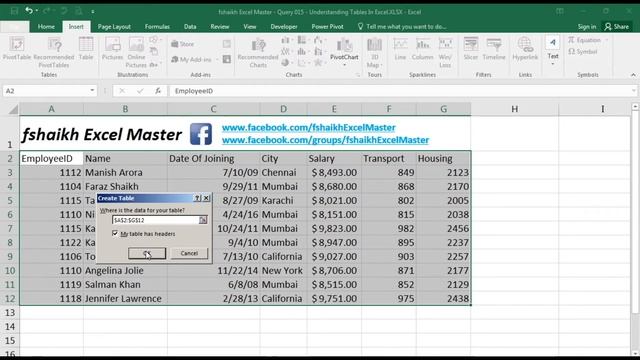The width and height of the screenshot is (640, 360).
Task: Open the Charts group dialog launcher
Action: point(358,75)
